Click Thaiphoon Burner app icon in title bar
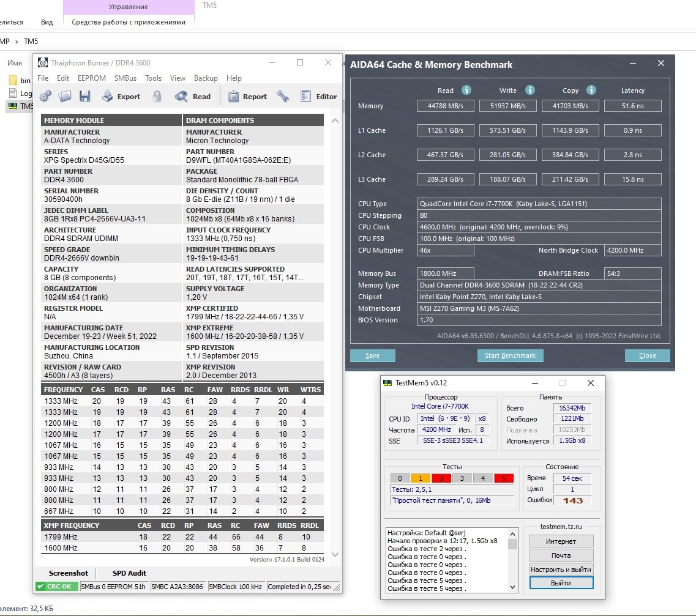The width and height of the screenshot is (696, 616). click(x=43, y=62)
